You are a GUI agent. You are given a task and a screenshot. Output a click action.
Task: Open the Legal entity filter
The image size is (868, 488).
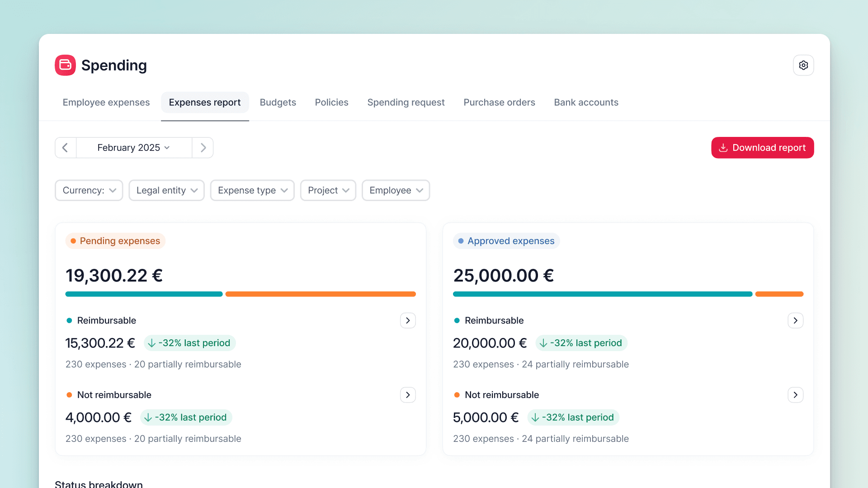pos(166,190)
